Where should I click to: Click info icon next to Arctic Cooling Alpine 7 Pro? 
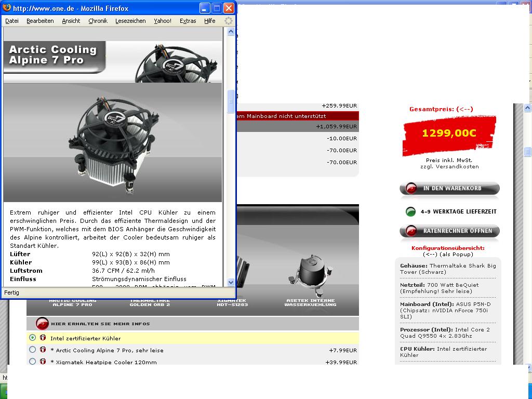click(x=43, y=350)
